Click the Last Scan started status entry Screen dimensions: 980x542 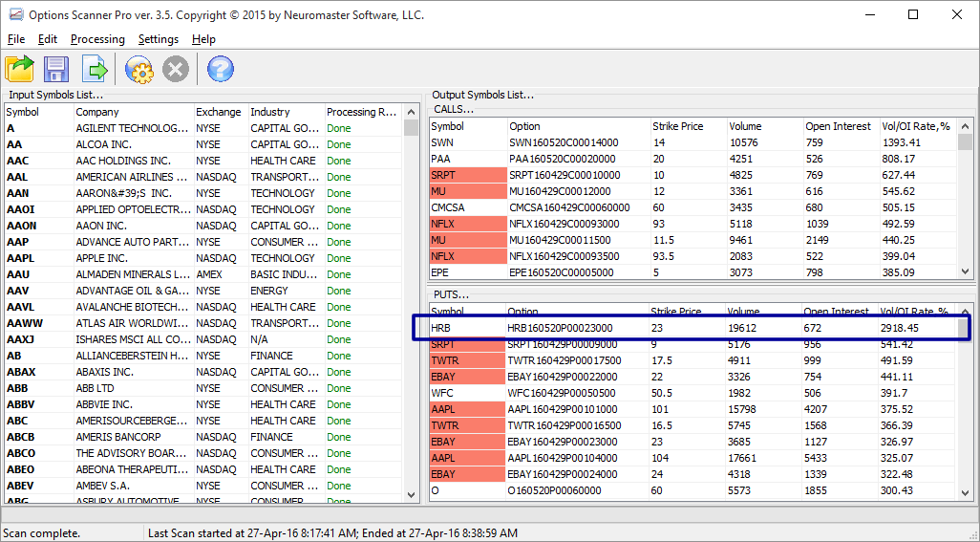(332, 533)
